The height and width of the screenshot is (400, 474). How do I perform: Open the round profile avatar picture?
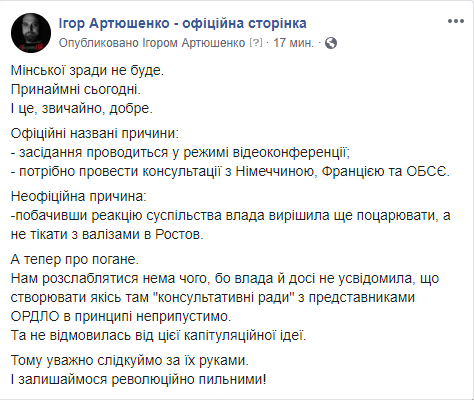click(31, 33)
